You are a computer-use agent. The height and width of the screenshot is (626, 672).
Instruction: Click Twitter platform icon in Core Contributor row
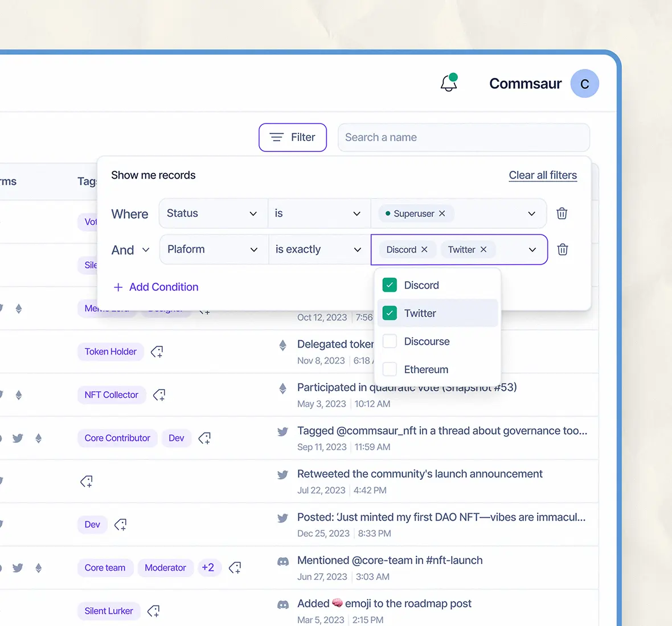click(x=18, y=438)
